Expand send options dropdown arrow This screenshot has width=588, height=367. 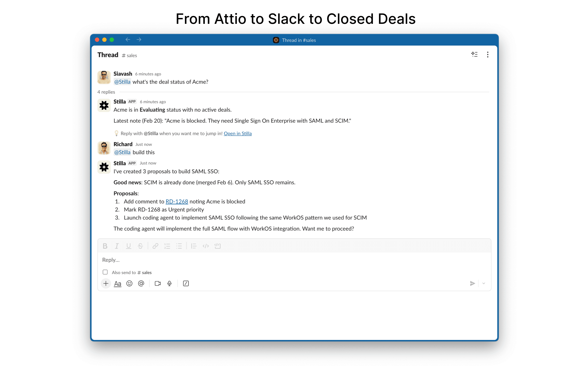(x=484, y=283)
